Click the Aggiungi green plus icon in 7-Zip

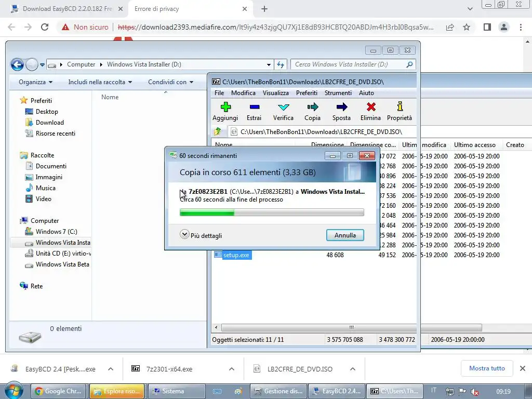tap(225, 107)
